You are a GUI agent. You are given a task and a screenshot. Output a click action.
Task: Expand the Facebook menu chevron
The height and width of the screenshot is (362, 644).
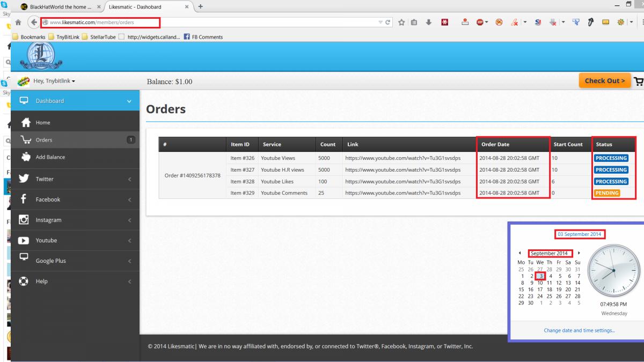(x=129, y=200)
